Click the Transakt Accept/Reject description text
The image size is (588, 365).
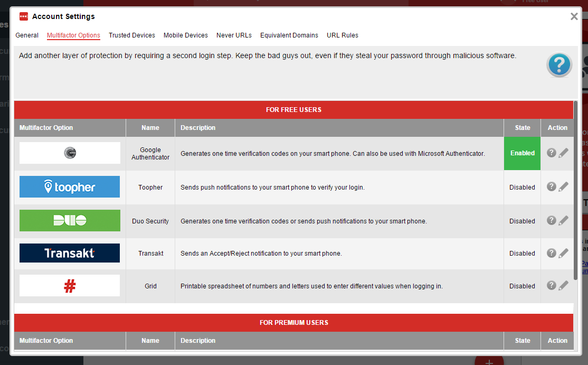261,253
